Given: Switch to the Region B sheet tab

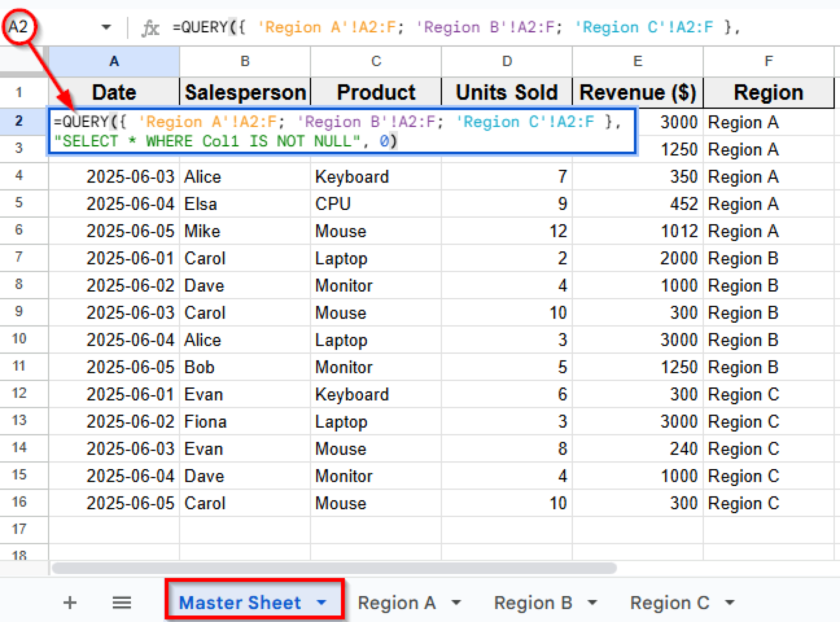Looking at the screenshot, I should click(532, 603).
